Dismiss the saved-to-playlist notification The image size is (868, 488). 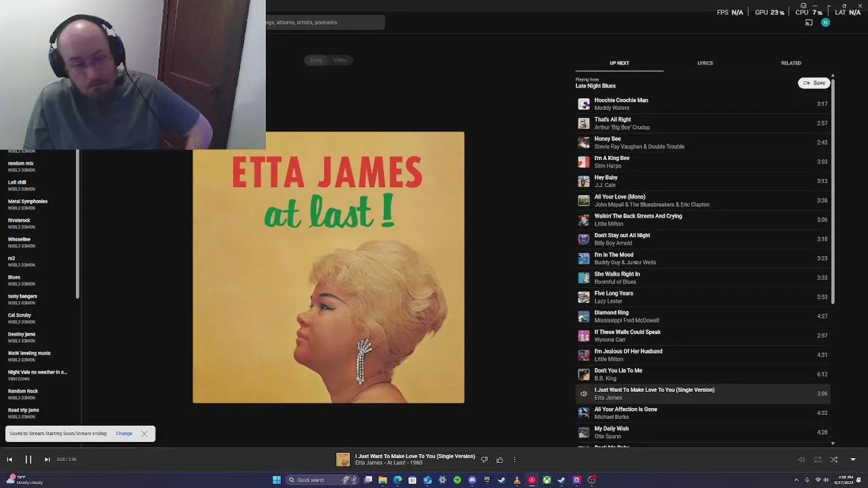pos(144,434)
